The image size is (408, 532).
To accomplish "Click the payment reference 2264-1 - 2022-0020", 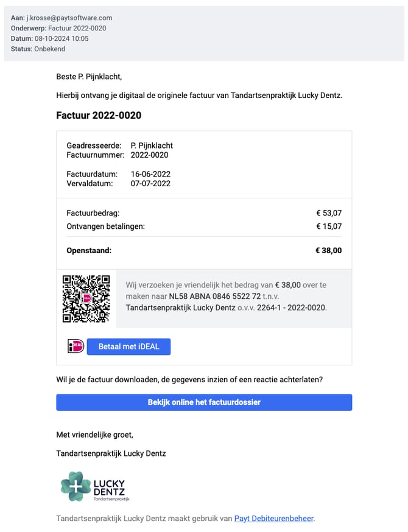I will click(x=291, y=308).
